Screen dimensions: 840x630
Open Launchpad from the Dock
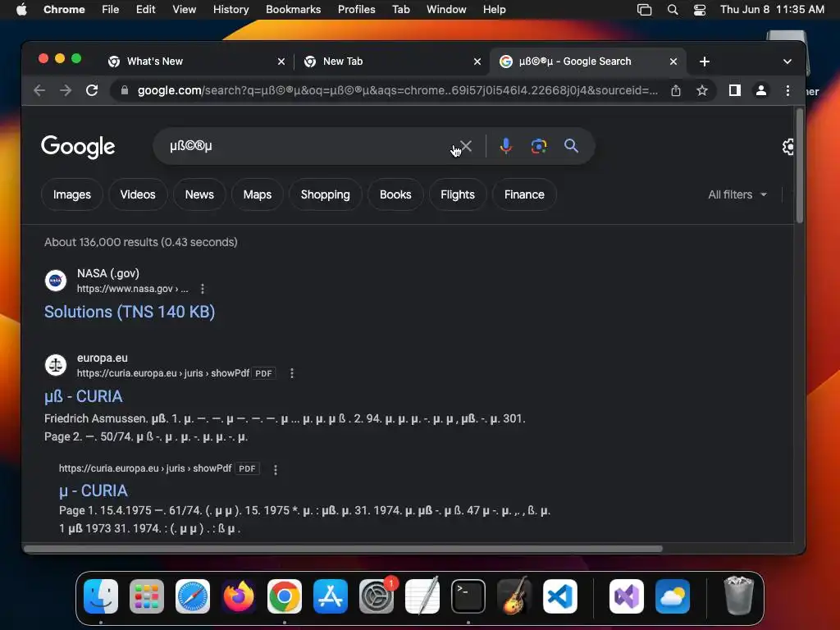coord(147,596)
